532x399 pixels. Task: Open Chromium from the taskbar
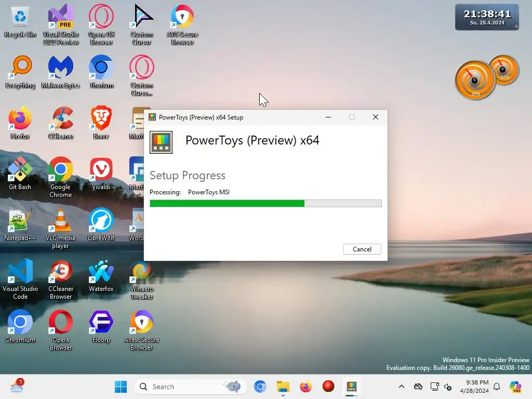(x=260, y=387)
